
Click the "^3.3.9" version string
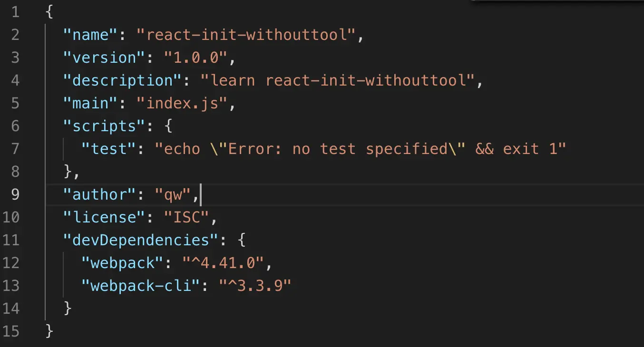(x=255, y=286)
